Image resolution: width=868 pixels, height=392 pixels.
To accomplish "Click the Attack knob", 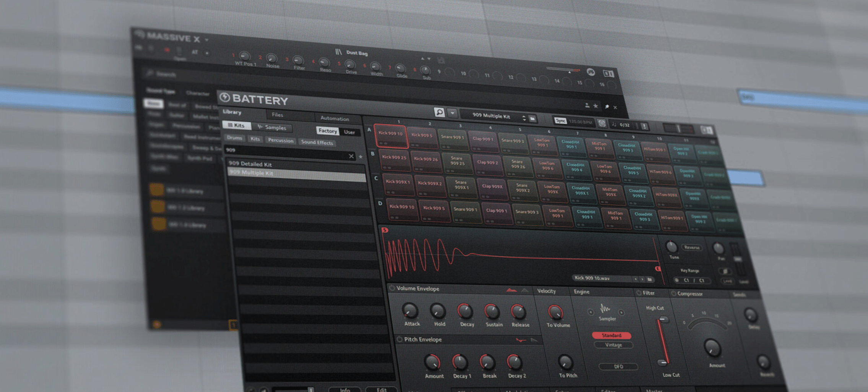I will [410, 311].
